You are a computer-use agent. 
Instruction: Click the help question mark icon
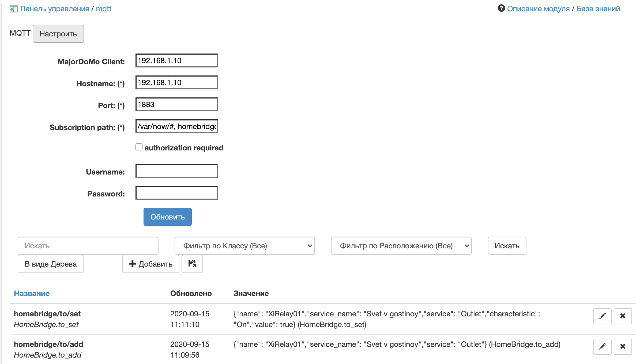coord(501,8)
